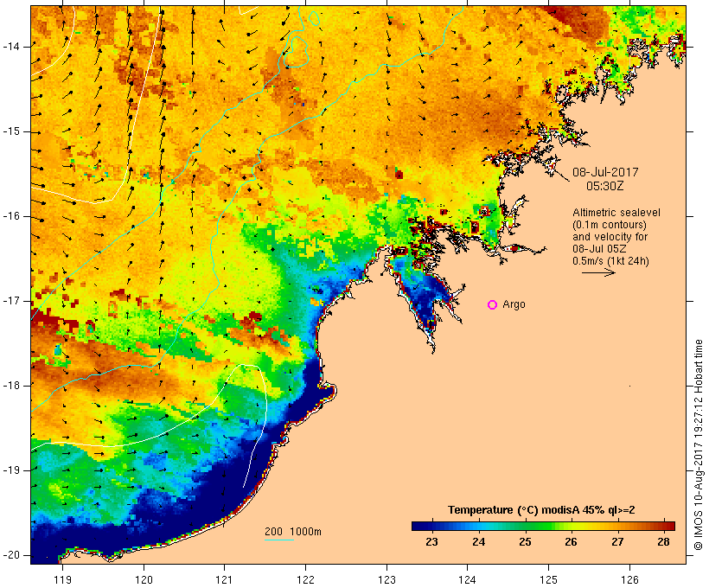Click latitude axis label '-15'
709x588 pixels.
point(11,131)
